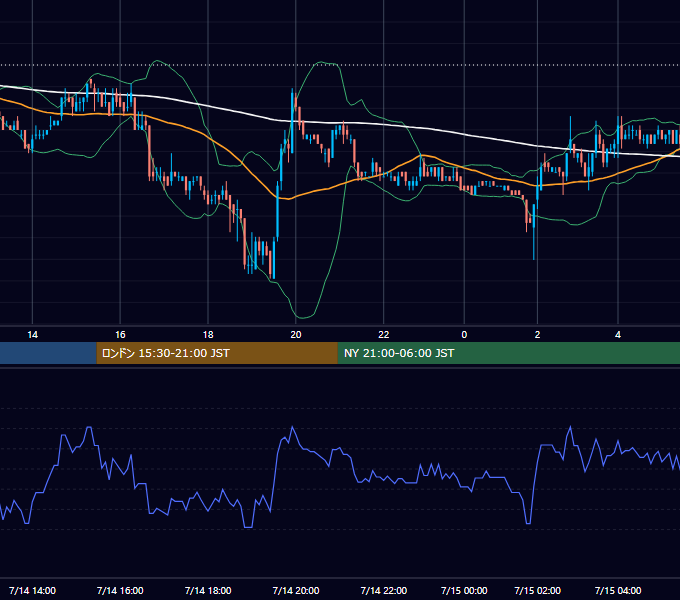
Task: Click the 4 hour label on the price chart axis
Action: [x=618, y=335]
